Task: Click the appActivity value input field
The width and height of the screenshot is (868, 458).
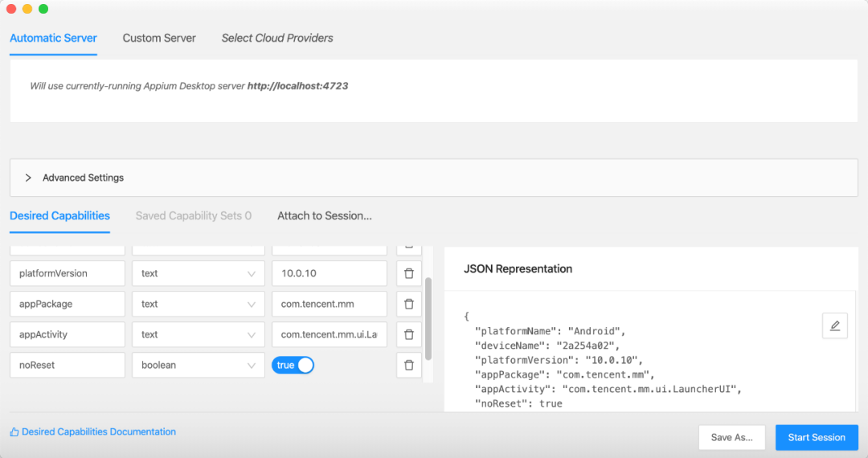Action: pos(330,334)
